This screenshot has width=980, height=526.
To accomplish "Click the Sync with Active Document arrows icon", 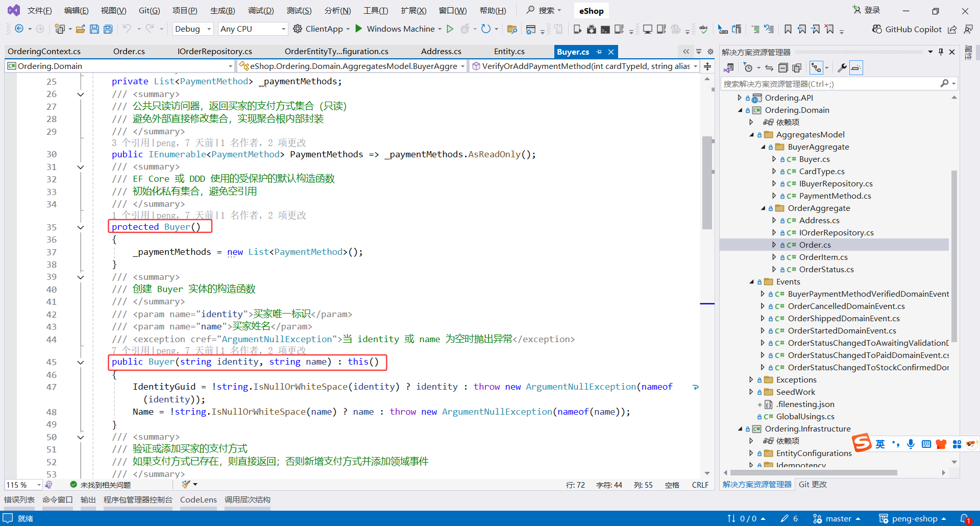I will (769, 67).
